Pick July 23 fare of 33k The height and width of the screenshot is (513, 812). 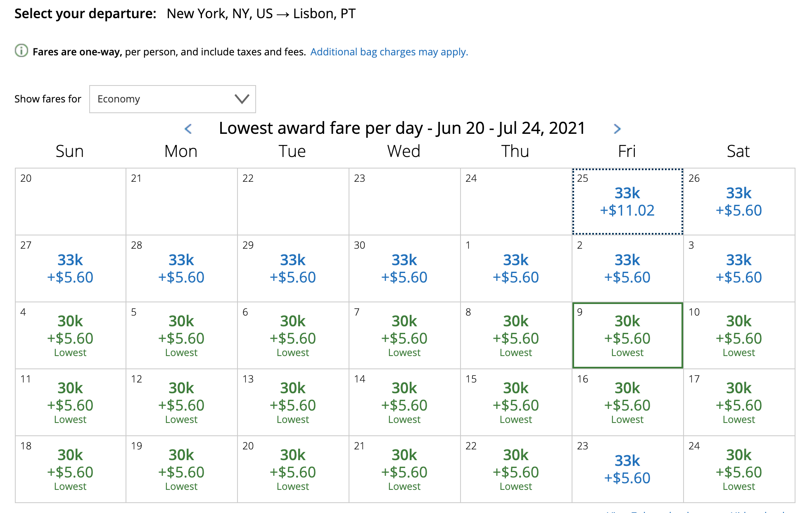[x=628, y=469]
